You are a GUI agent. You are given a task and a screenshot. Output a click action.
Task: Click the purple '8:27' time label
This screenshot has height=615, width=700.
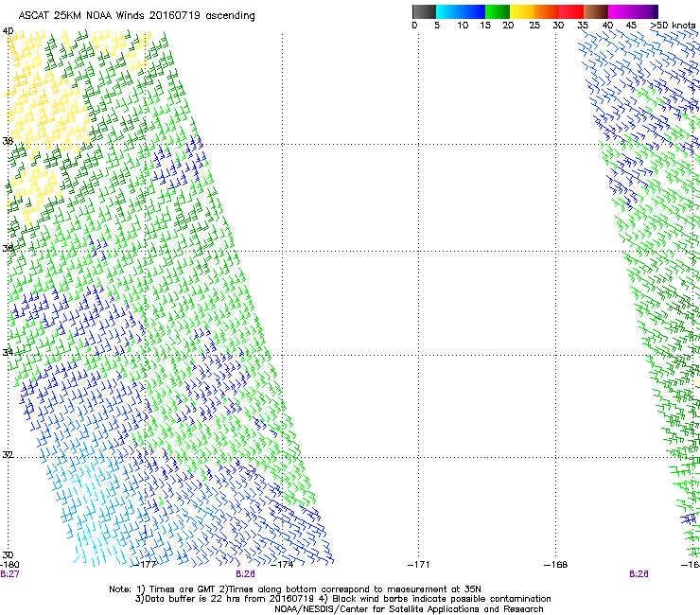tap(9, 574)
